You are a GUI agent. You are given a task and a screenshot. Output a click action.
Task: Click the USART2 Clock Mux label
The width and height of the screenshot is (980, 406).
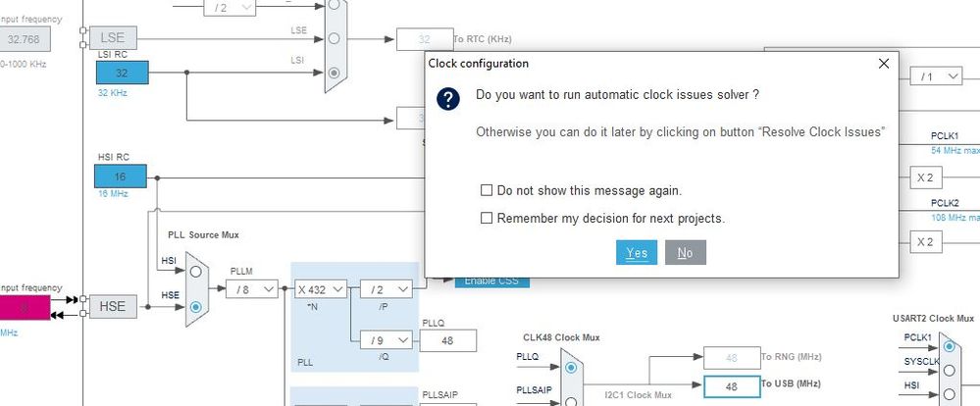click(x=933, y=318)
